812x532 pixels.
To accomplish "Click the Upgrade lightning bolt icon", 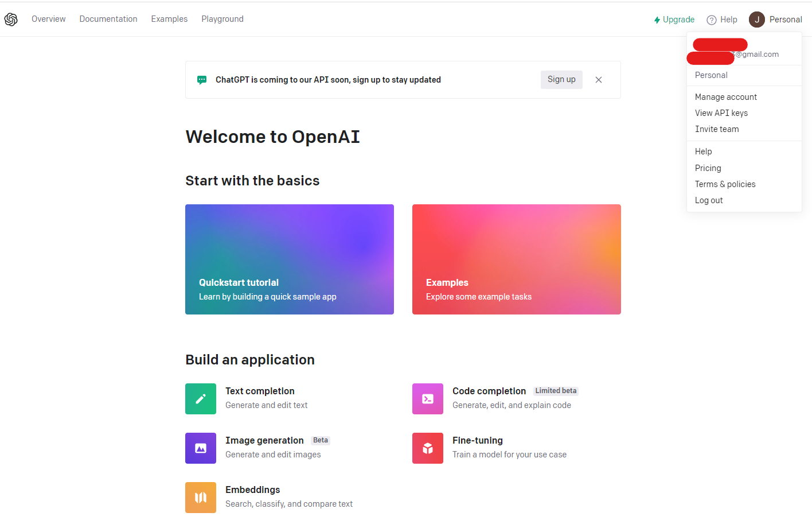I will pyautogui.click(x=657, y=20).
